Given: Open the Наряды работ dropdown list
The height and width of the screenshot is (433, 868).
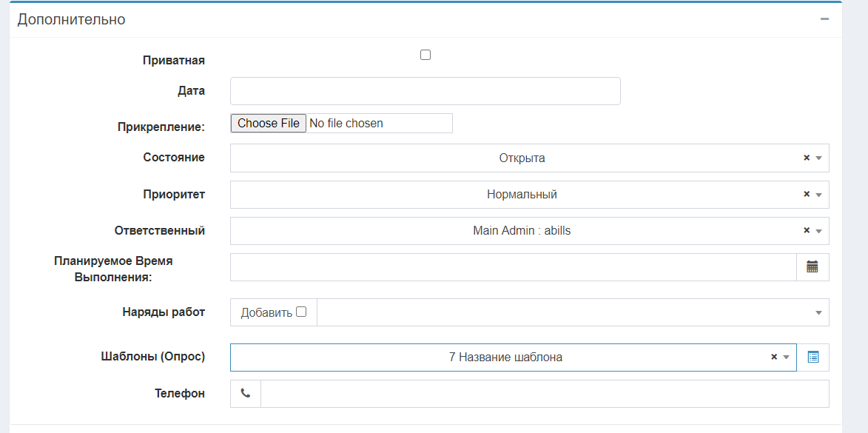Looking at the screenshot, I should [570, 312].
